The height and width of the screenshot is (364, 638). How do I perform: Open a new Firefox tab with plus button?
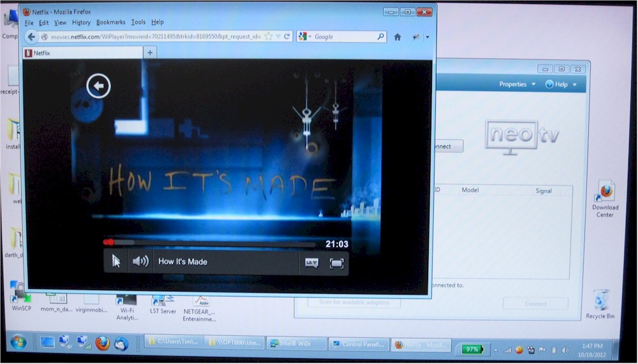150,52
